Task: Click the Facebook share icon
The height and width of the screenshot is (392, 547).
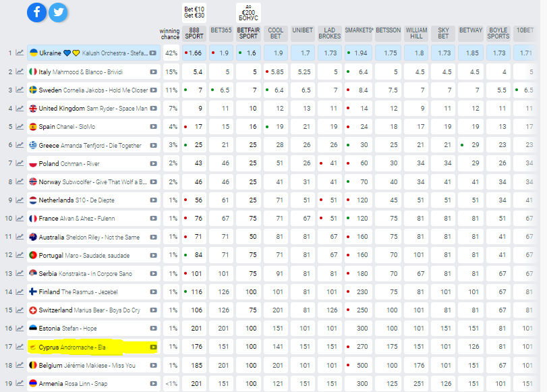Action: [36, 12]
